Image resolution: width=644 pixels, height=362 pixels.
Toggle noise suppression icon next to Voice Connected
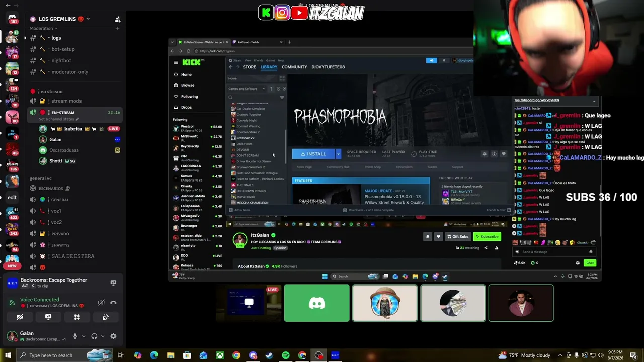pyautogui.click(x=101, y=302)
